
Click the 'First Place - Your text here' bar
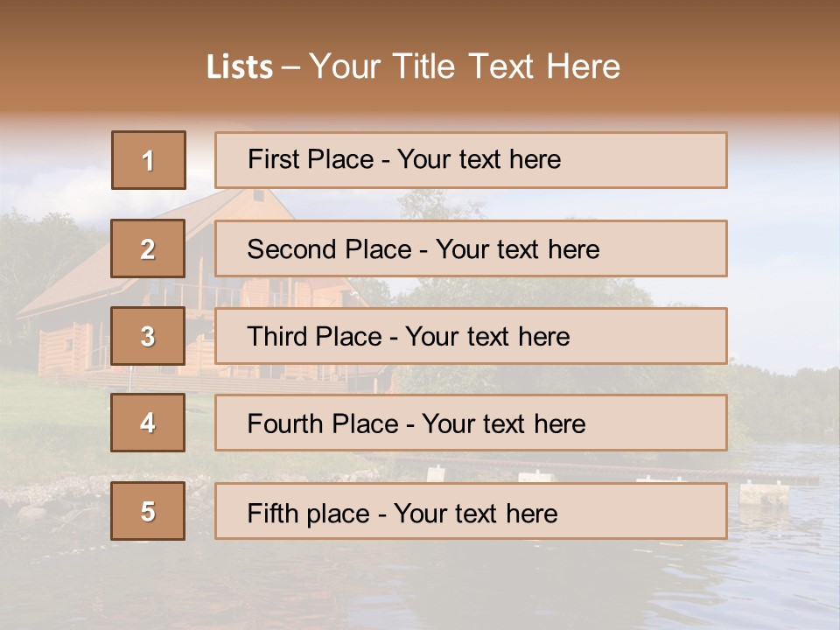click(471, 160)
